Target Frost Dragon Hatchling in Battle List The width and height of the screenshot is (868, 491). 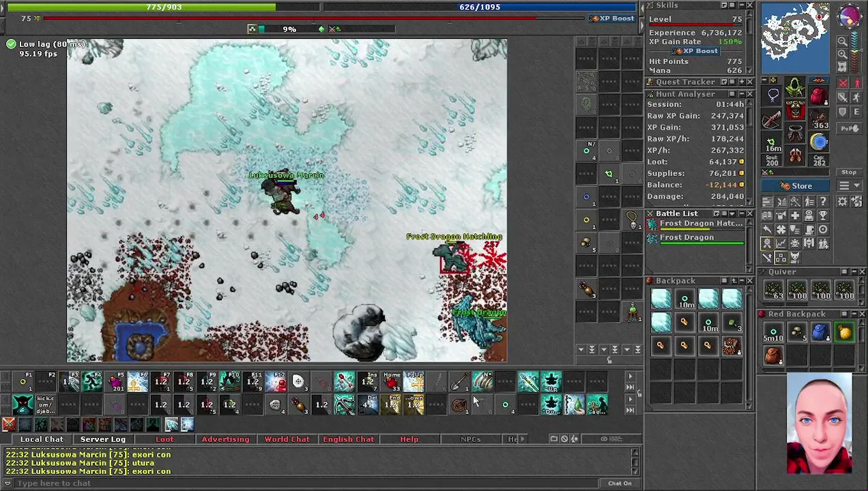click(696, 225)
